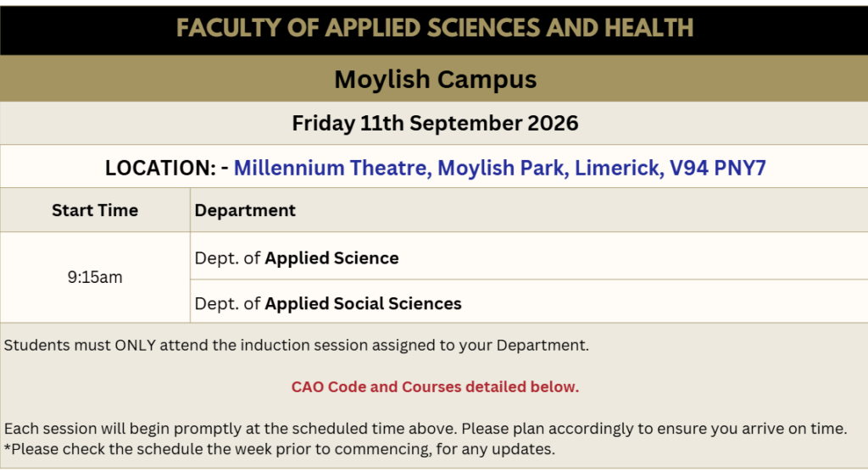Click the bold Applied Science text

coord(331,258)
